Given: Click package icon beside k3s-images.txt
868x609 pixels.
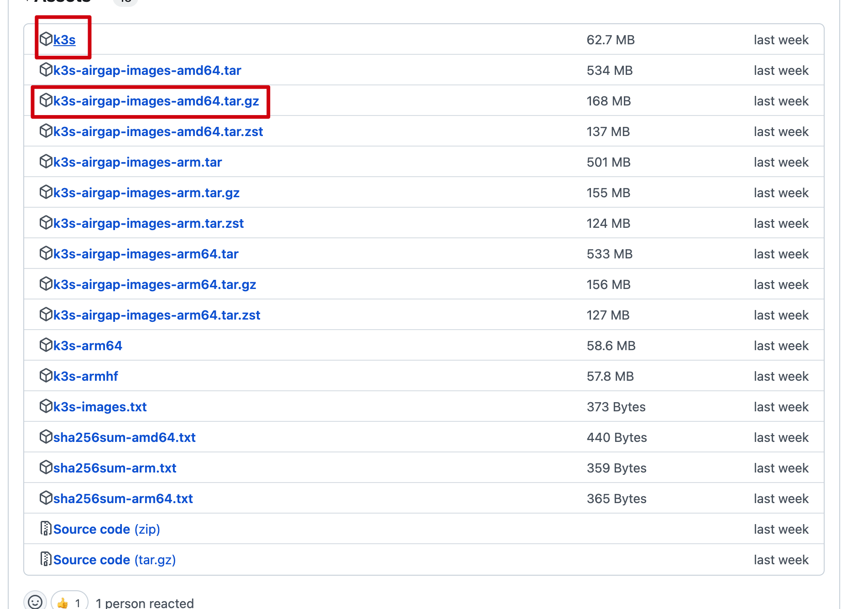Looking at the screenshot, I should tap(46, 406).
